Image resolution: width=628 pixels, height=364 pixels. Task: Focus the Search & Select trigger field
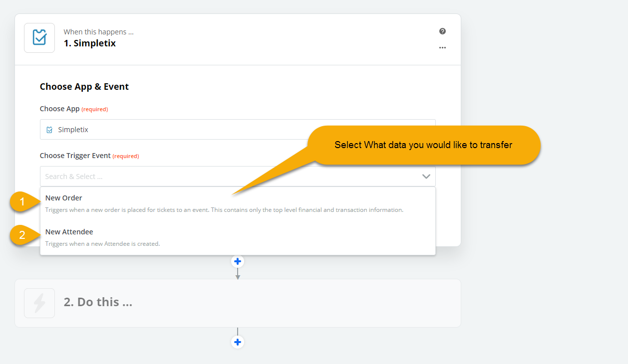pos(238,177)
